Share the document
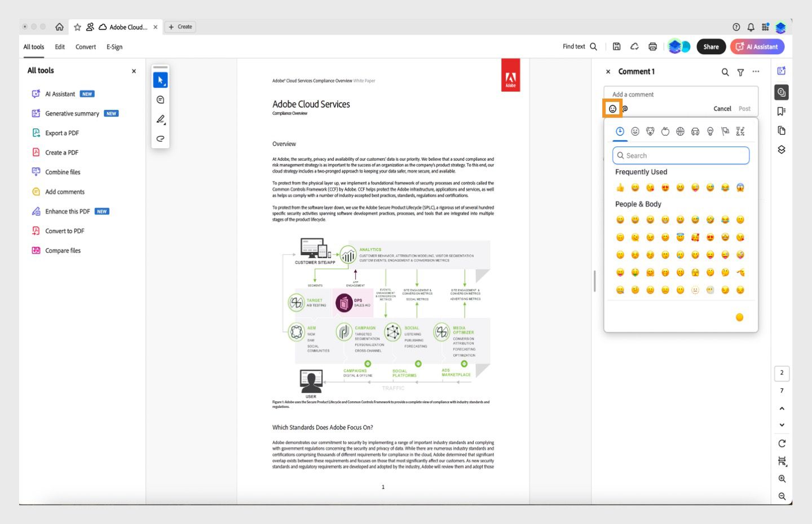This screenshot has width=812, height=524. pyautogui.click(x=711, y=47)
